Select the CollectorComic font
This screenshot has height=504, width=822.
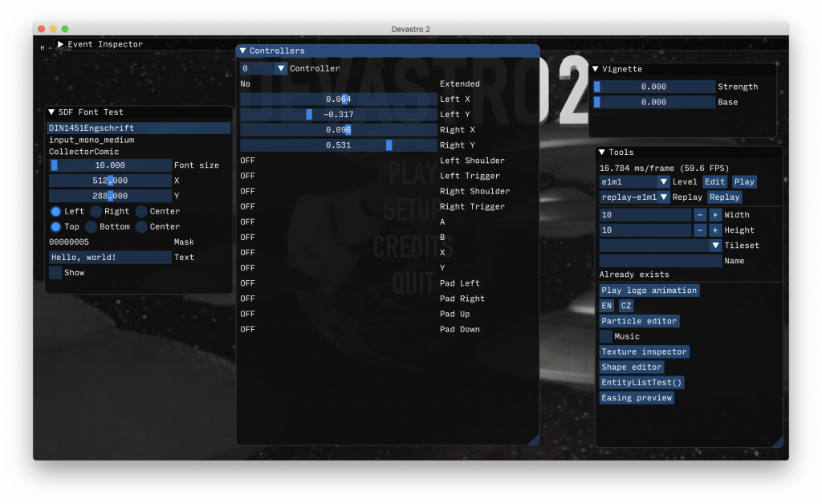tap(139, 152)
